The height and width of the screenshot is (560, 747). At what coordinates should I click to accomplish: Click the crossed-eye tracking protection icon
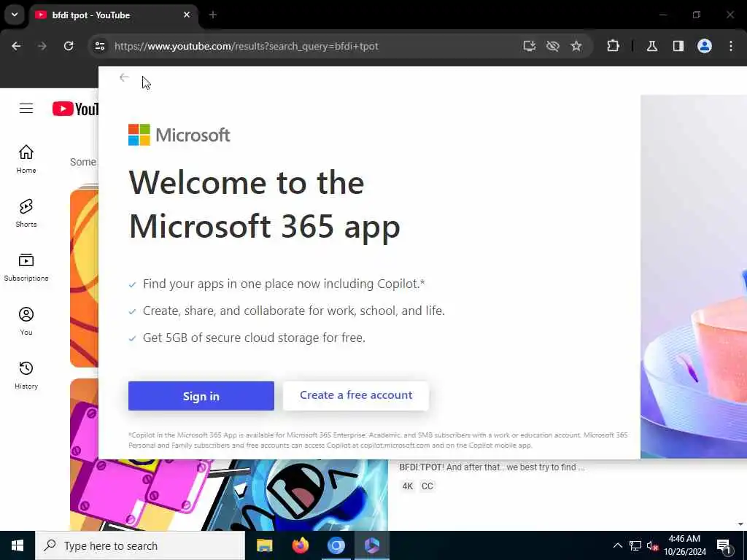point(553,46)
